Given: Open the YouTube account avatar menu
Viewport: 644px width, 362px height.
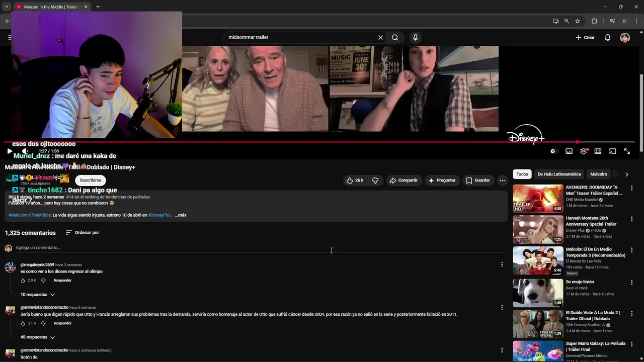Looking at the screenshot, I should (x=625, y=37).
